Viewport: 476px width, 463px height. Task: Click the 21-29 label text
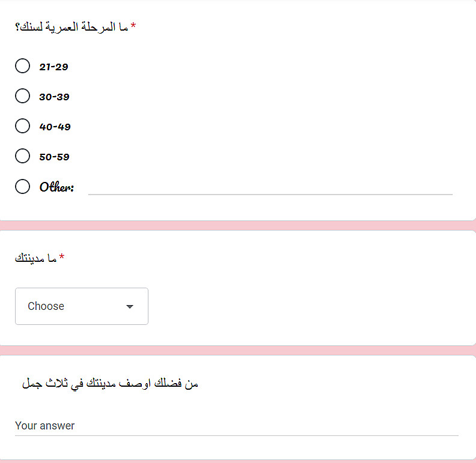pos(53,67)
